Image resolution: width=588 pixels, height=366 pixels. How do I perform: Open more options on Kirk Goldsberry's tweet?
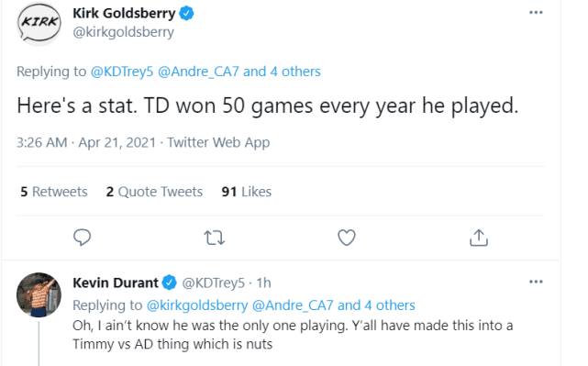[536, 13]
